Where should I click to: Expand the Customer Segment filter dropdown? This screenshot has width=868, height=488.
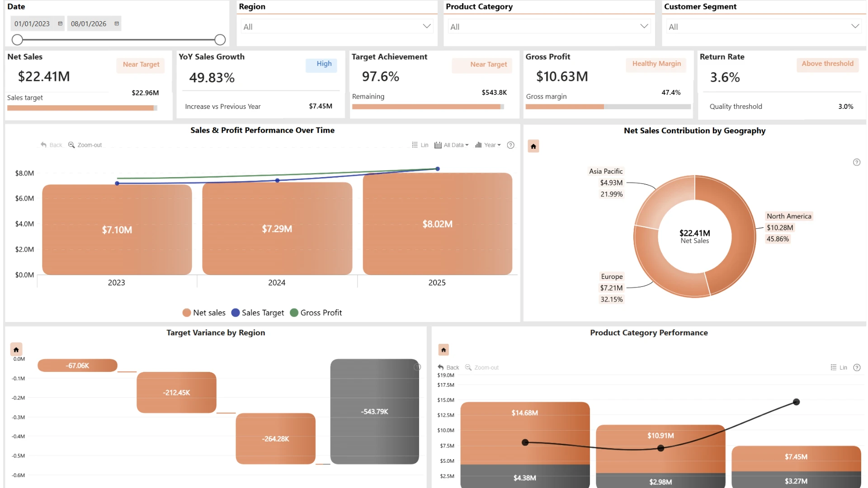click(764, 27)
